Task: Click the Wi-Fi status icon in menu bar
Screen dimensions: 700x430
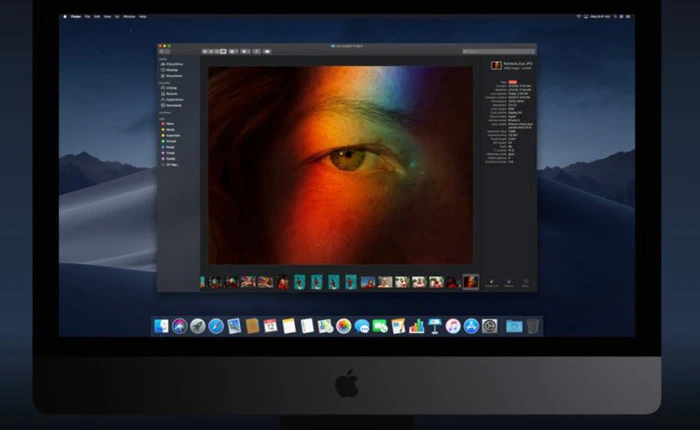Action: [x=579, y=17]
